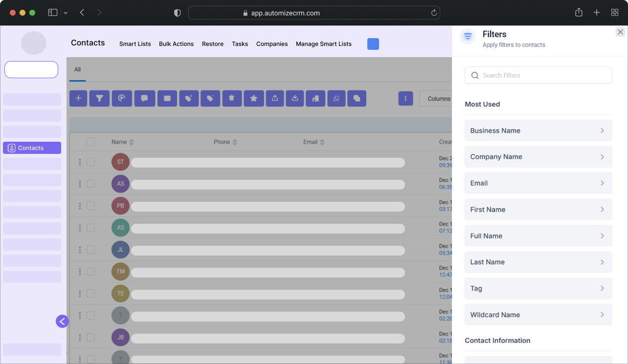Open Manage Smart Lists link

point(324,44)
